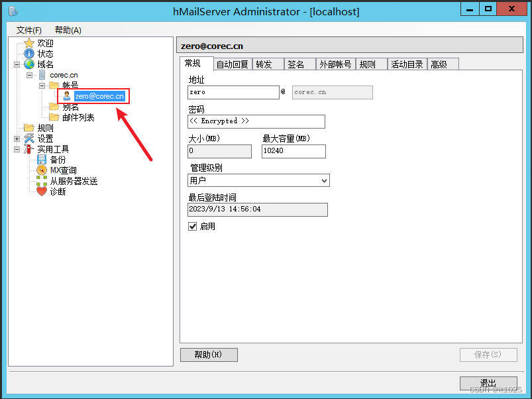Select 欢迎 in the tree
Viewport: 532px width, 399px height.
pos(46,43)
